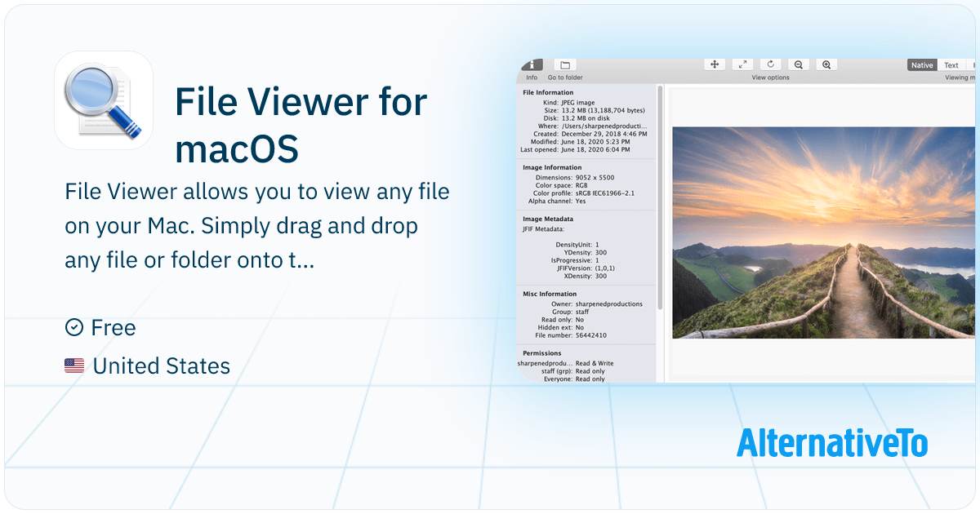Click the IsProgressive value 1
The image size is (980, 514).
597,260
